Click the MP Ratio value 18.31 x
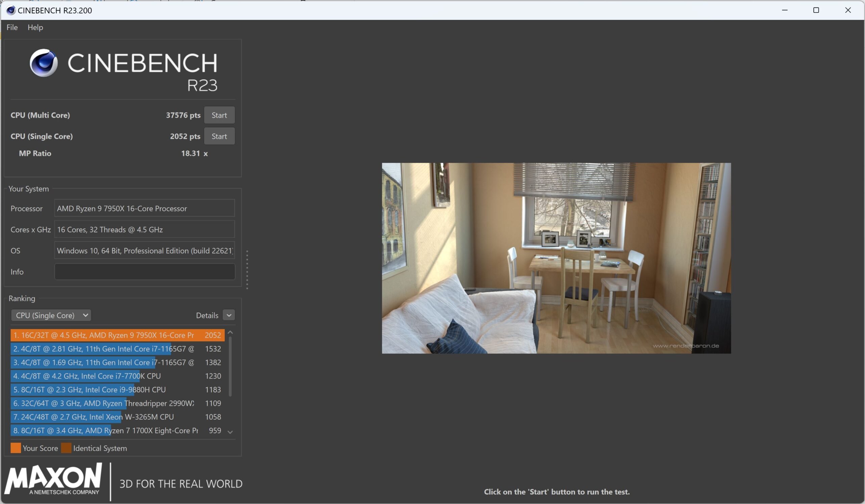Viewport: 865px width, 504px height. point(194,153)
